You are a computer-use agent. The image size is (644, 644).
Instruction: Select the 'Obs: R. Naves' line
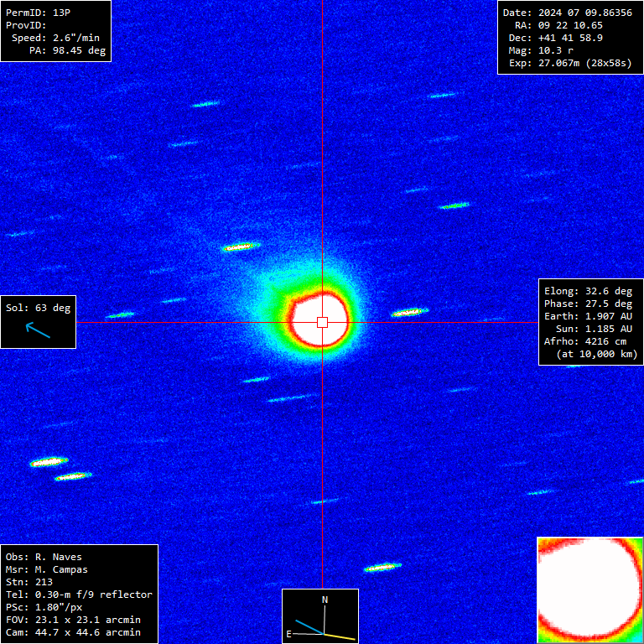pos(44,557)
